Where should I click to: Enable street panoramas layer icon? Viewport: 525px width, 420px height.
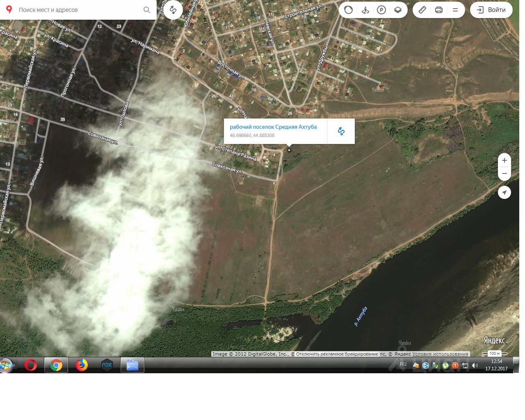coord(365,10)
